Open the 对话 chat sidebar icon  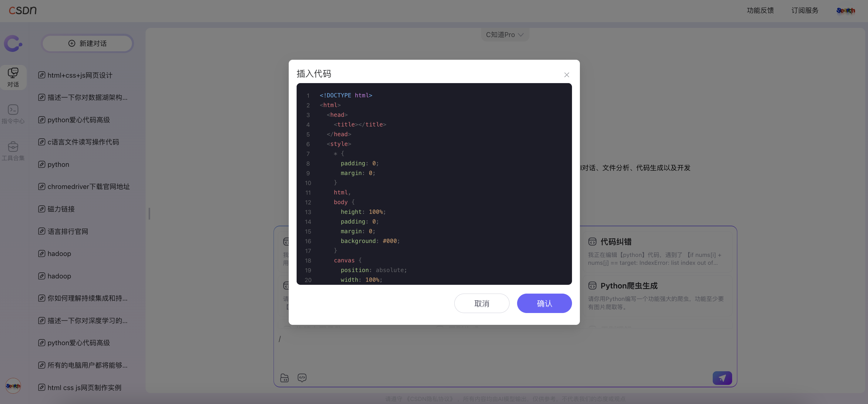[x=13, y=77]
